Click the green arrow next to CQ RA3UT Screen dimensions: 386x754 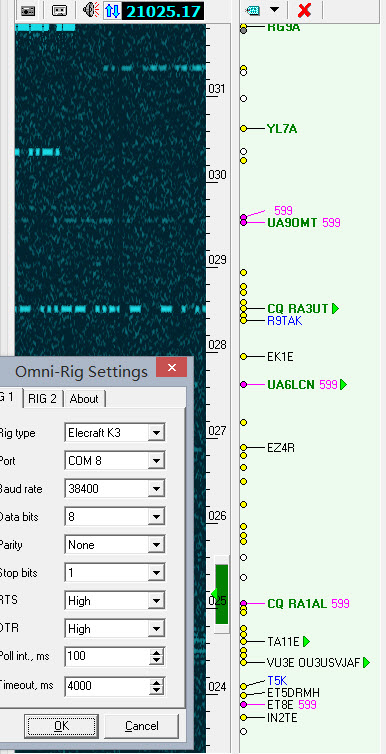tap(335, 308)
